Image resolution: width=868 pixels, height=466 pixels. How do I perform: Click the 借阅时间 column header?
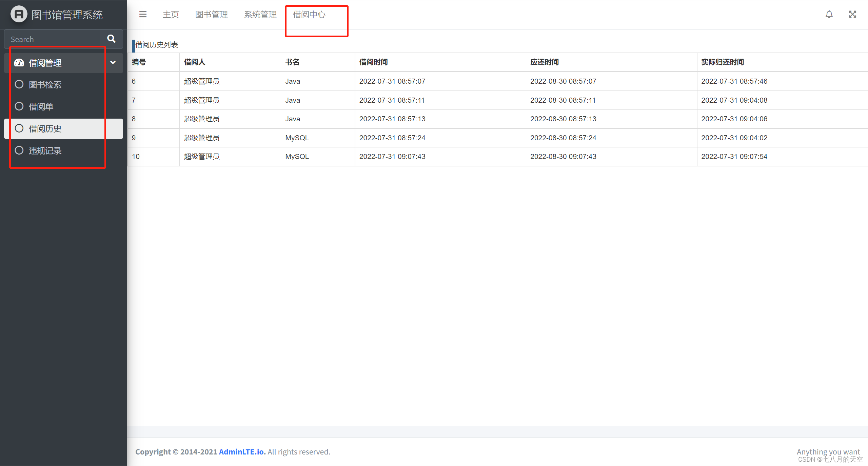pyautogui.click(x=373, y=62)
